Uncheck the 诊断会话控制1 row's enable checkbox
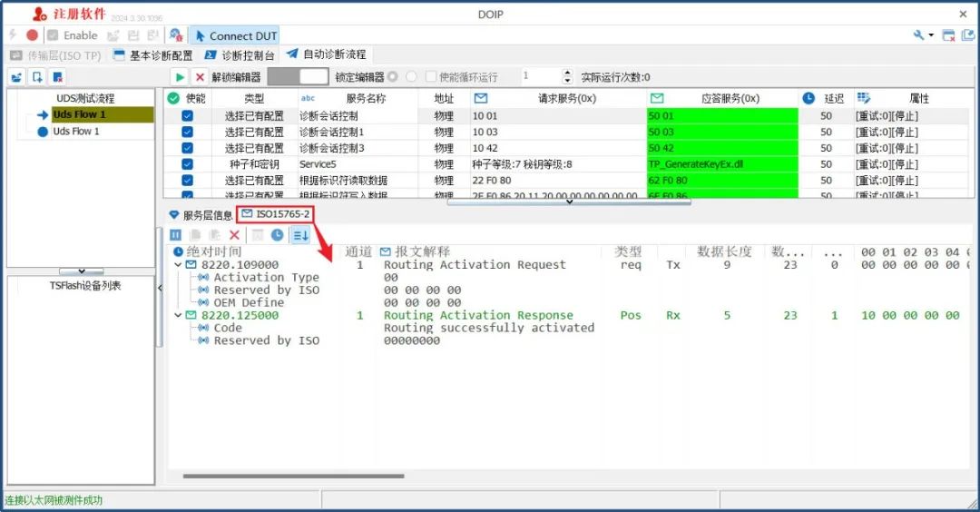 click(188, 132)
